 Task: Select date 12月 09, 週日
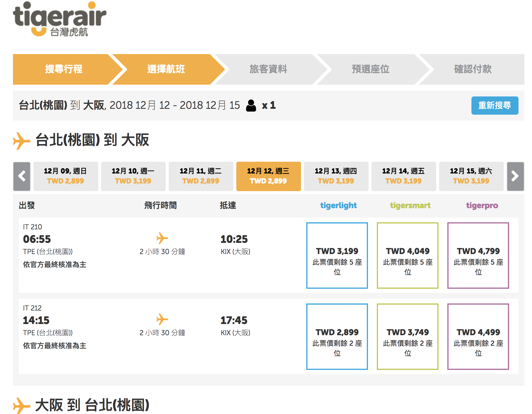click(66, 176)
